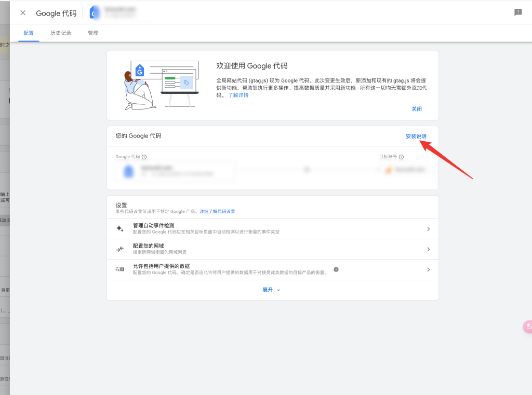Click the 欢迎使用 Google 代码 heading
The image size is (532, 395).
coord(252,66)
